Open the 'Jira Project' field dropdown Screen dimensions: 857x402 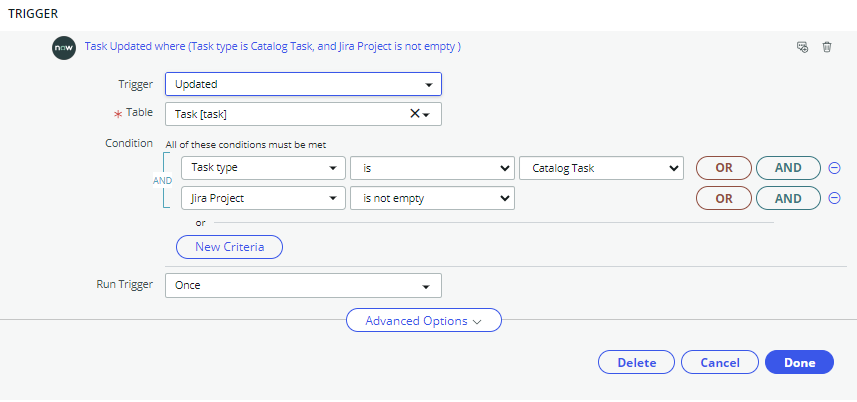click(x=263, y=198)
